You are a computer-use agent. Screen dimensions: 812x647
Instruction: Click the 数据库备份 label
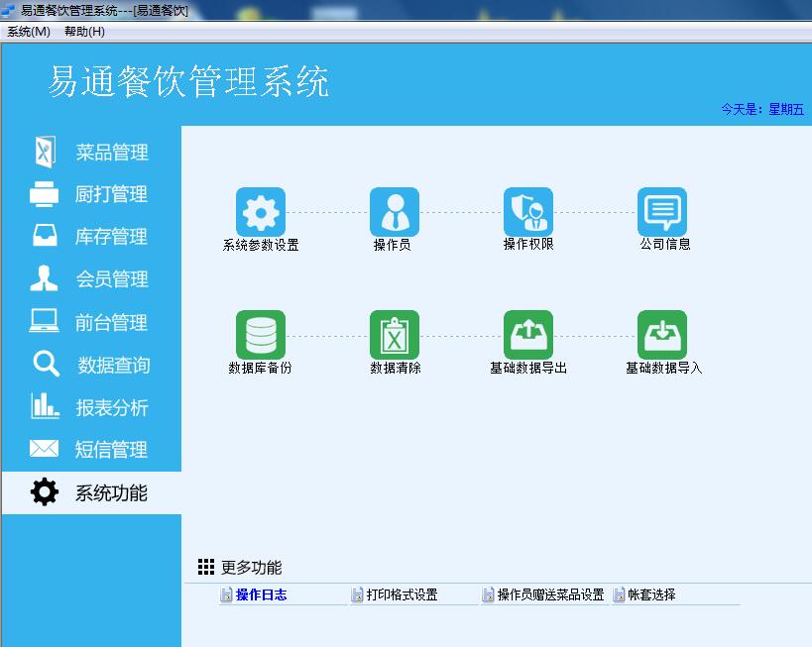[260, 368]
